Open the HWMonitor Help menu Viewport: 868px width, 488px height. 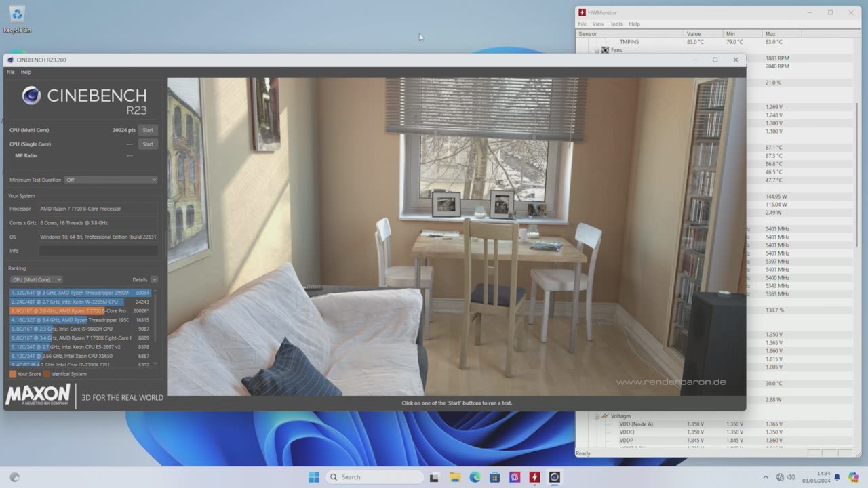pyautogui.click(x=634, y=24)
